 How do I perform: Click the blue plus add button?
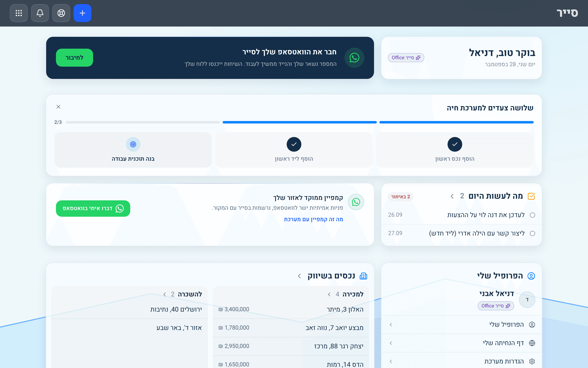[x=82, y=13]
